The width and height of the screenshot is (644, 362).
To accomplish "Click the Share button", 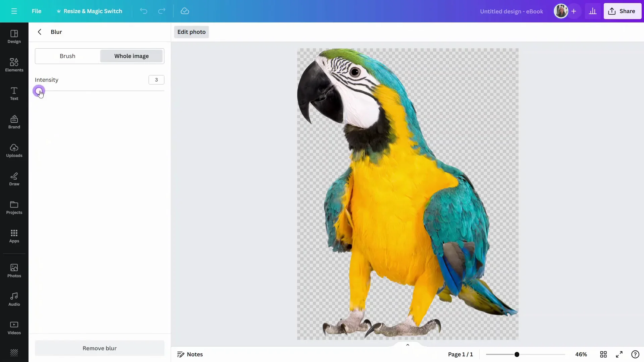I will pyautogui.click(x=623, y=11).
